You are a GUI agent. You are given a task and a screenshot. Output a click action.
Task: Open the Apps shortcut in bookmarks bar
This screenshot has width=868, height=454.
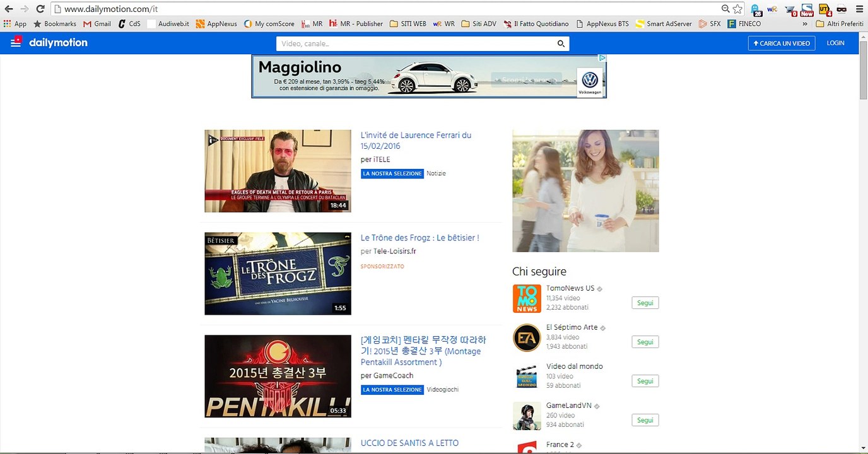[15, 24]
